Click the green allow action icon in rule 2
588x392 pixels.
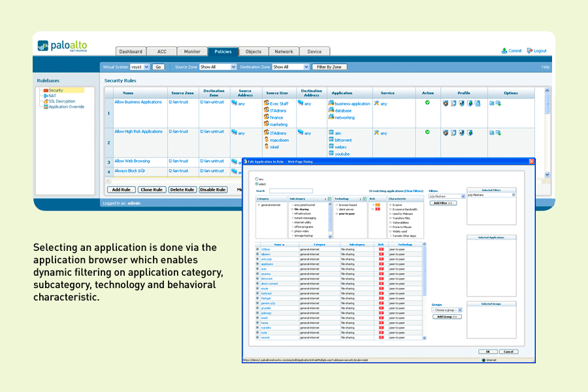427,132
